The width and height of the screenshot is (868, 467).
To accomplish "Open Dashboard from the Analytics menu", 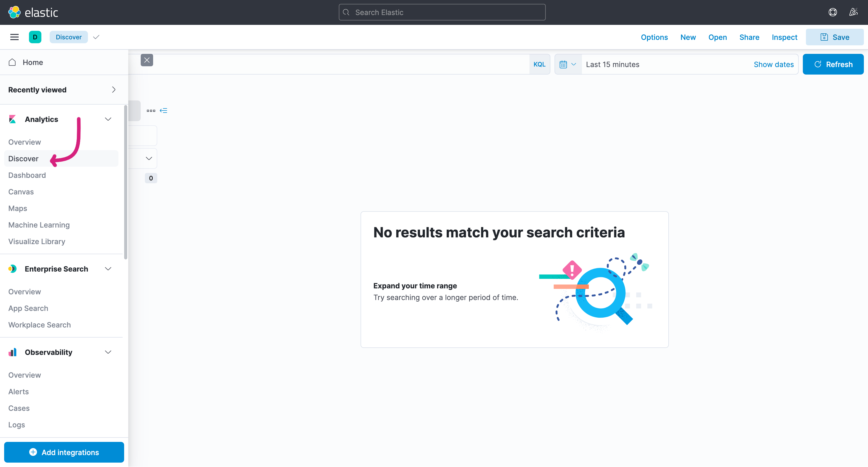I will 27,175.
